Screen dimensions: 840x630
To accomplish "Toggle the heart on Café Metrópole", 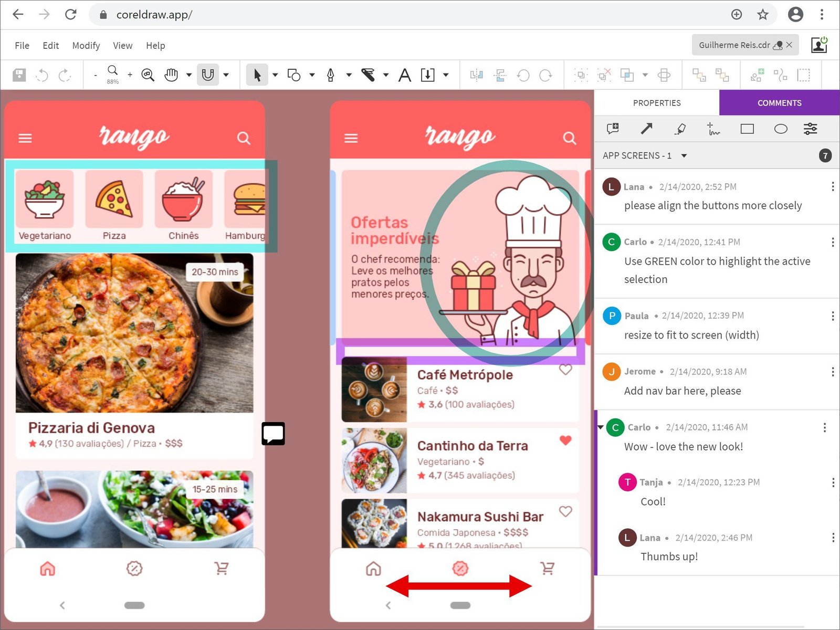I will (565, 370).
